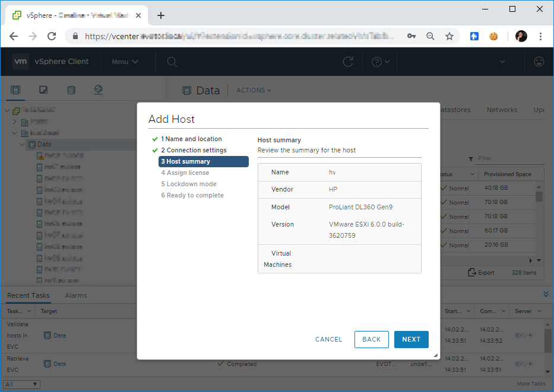This screenshot has width=554, height=392.
Task: Sort by Provisioned Space column header
Action: point(507,174)
